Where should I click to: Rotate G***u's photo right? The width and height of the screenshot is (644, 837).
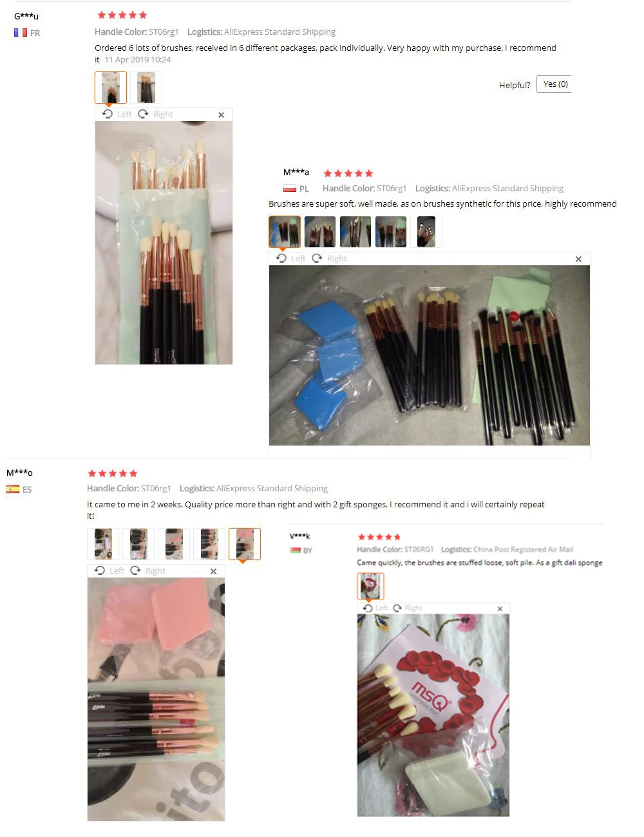(155, 114)
